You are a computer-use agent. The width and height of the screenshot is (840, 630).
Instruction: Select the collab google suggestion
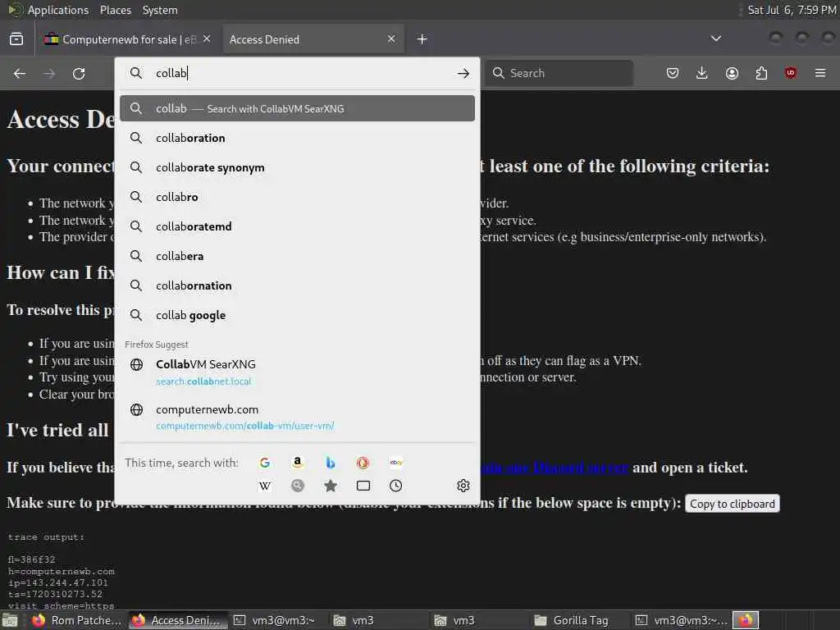coord(297,315)
